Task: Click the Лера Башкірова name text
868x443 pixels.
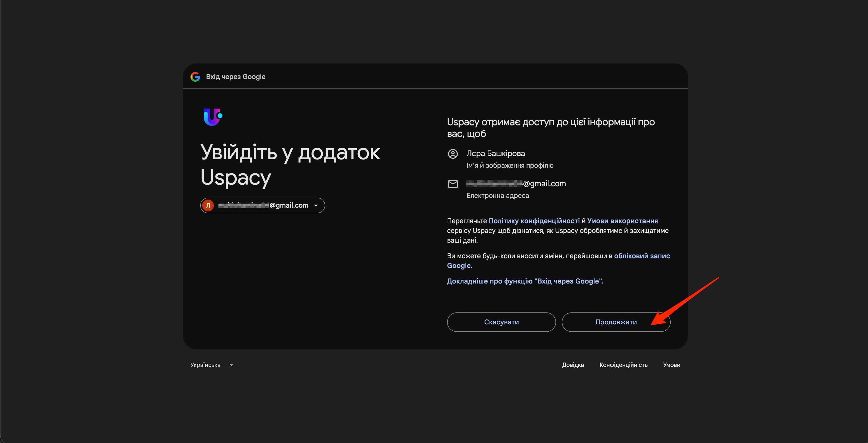Action: tap(496, 153)
